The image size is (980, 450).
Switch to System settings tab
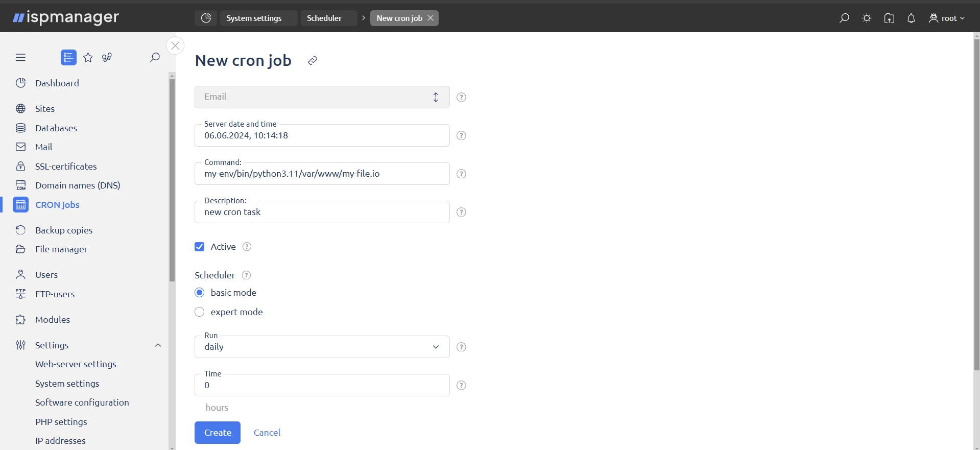click(259, 18)
